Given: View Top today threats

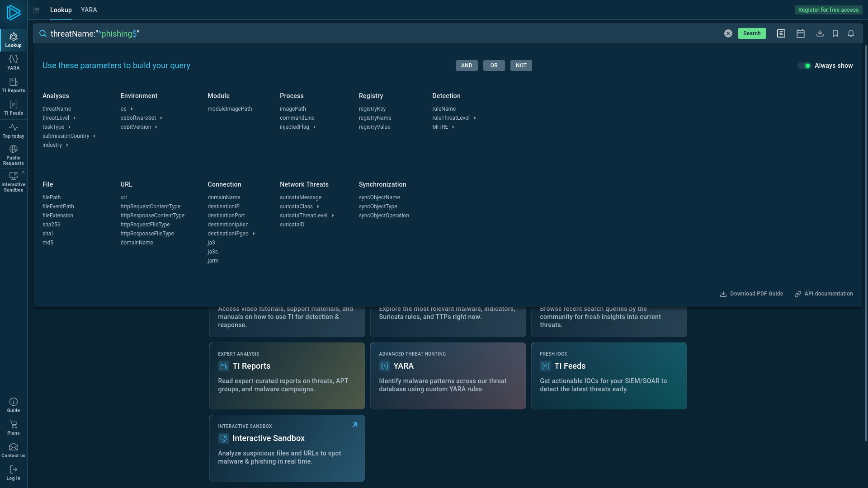Looking at the screenshot, I should [x=13, y=131].
